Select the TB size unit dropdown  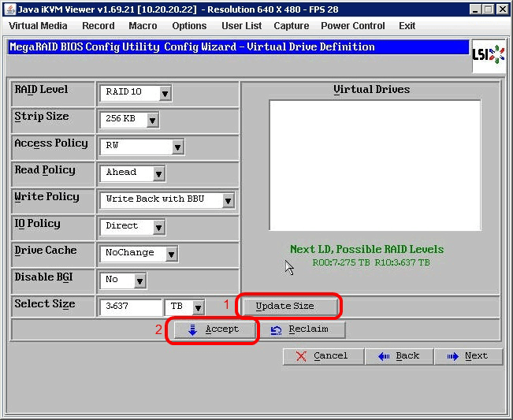(198, 307)
